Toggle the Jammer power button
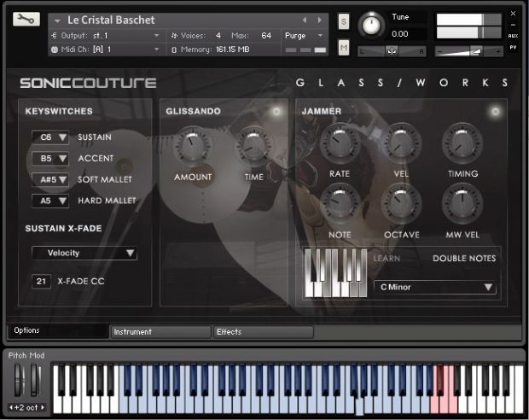Image resolution: width=529 pixels, height=420 pixels. point(495,112)
